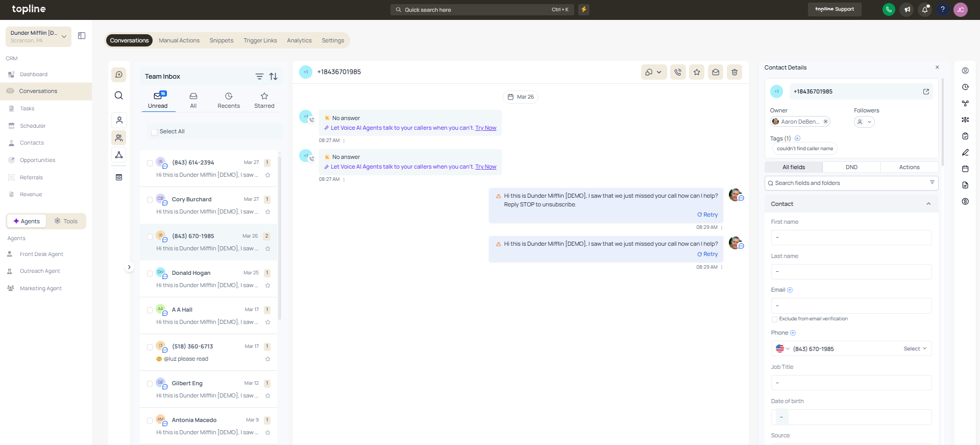Viewport: 980px width, 445px height.
Task: Retry the message with Reply STOP text
Action: [707, 215]
